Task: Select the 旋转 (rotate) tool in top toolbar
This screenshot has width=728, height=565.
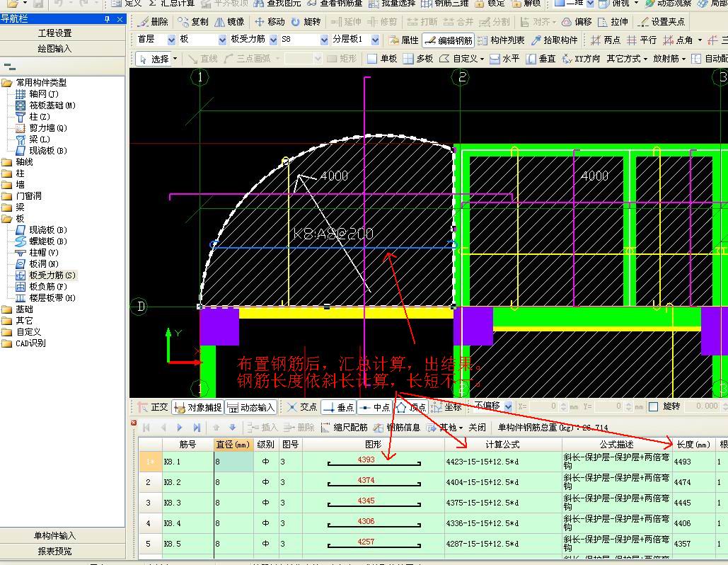Action: (x=306, y=22)
